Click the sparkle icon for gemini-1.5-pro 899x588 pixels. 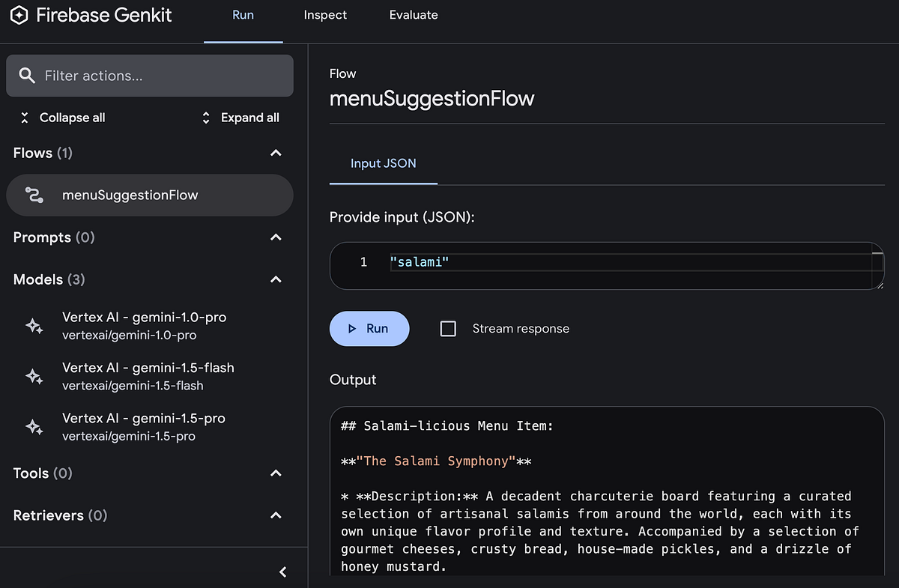coord(34,427)
